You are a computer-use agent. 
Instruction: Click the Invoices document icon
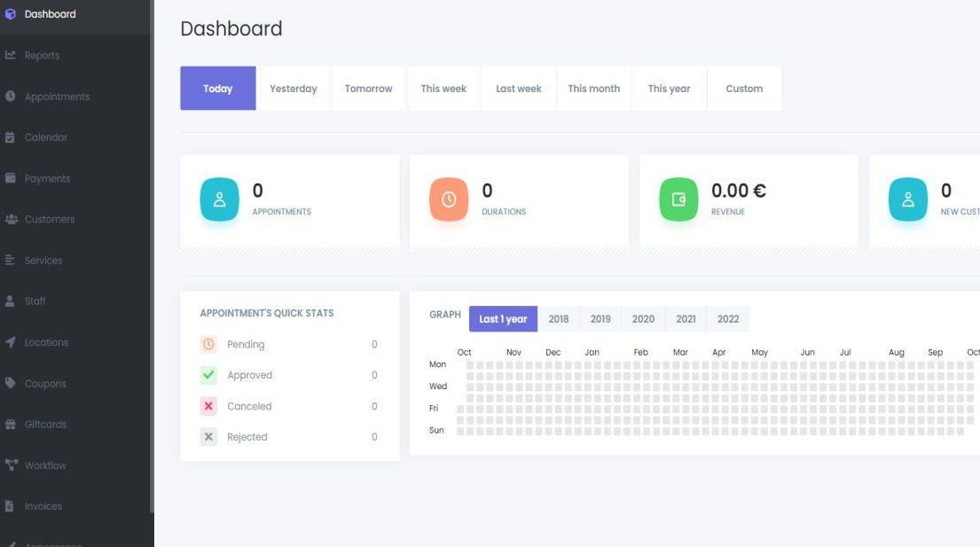click(x=10, y=506)
